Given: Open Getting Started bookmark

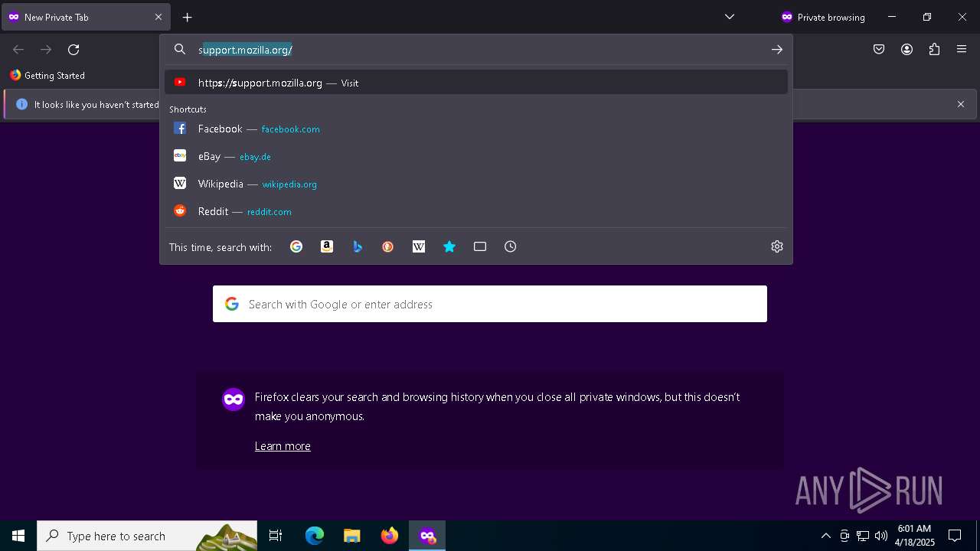Looking at the screenshot, I should pyautogui.click(x=47, y=76).
